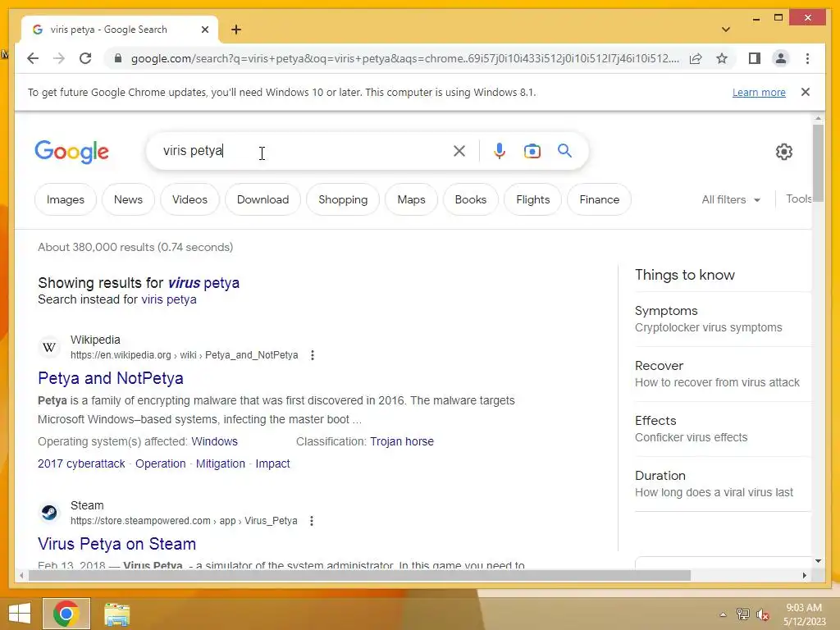Click corrected 'virus petya' link
The width and height of the screenshot is (840, 630).
coord(203,282)
